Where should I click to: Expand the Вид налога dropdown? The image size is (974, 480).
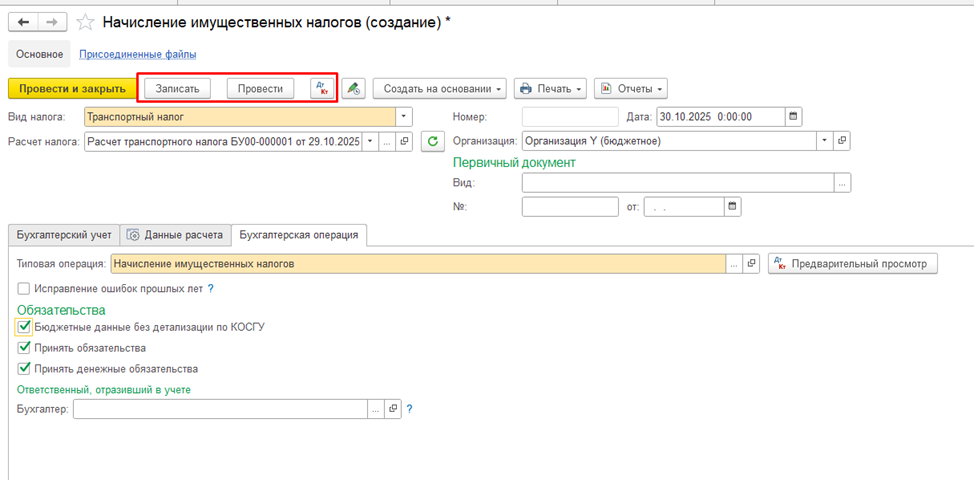click(x=404, y=116)
